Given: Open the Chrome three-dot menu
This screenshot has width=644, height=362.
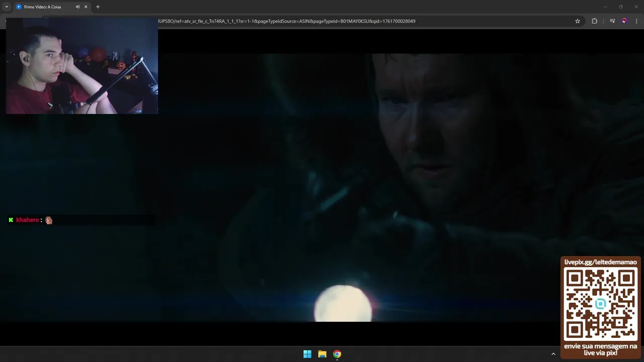Looking at the screenshot, I should (x=636, y=21).
